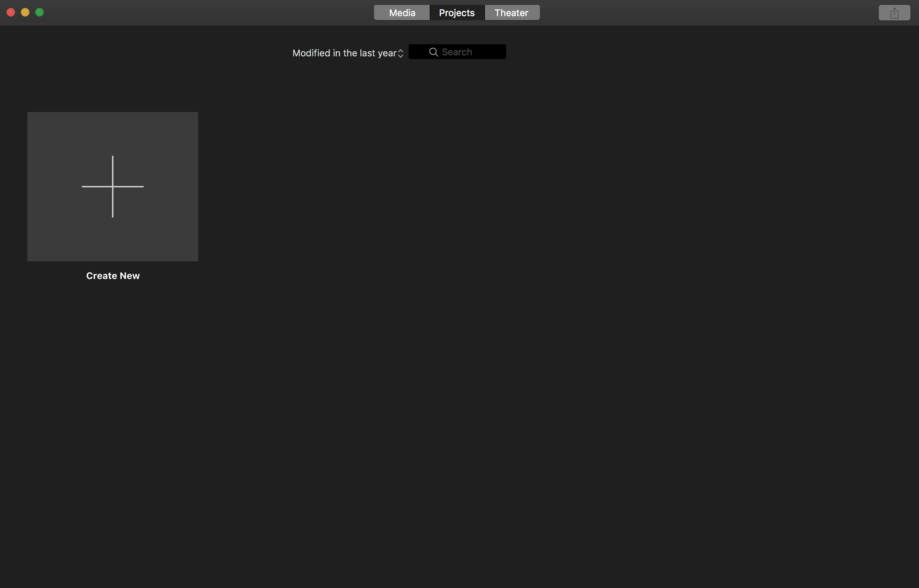Open the Theater tab
919x588 pixels.
511,13
